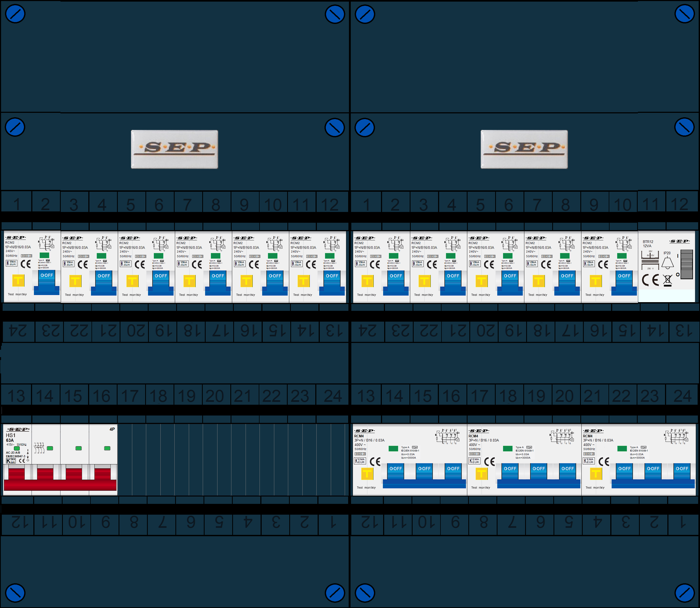Toggle the O·OFF switch on right RCM2 under slots 5-6
The width and height of the screenshot is (700, 608).
click(510, 283)
